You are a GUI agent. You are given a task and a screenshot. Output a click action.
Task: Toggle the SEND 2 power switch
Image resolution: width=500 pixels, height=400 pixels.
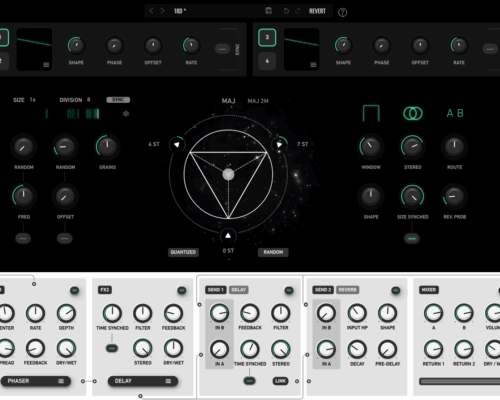(x=396, y=290)
